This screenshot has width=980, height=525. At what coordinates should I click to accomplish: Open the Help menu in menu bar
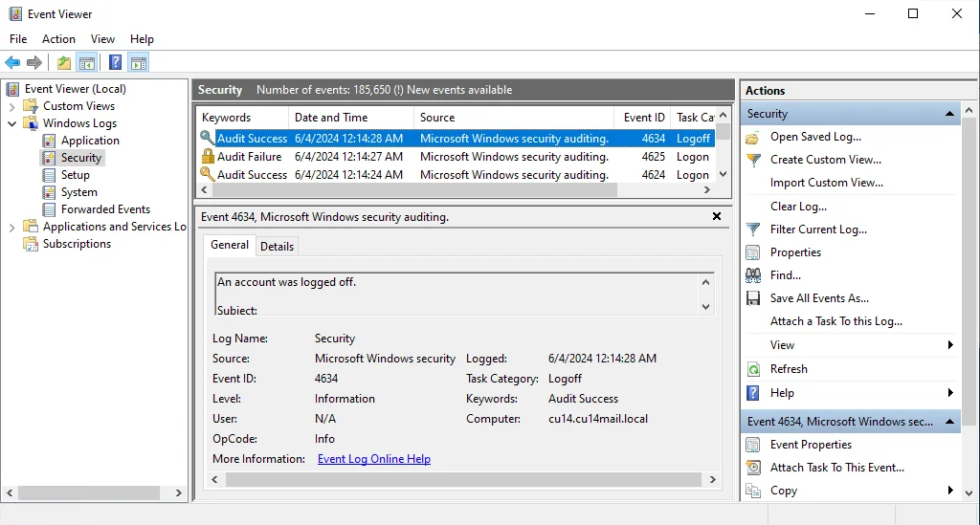pos(142,38)
